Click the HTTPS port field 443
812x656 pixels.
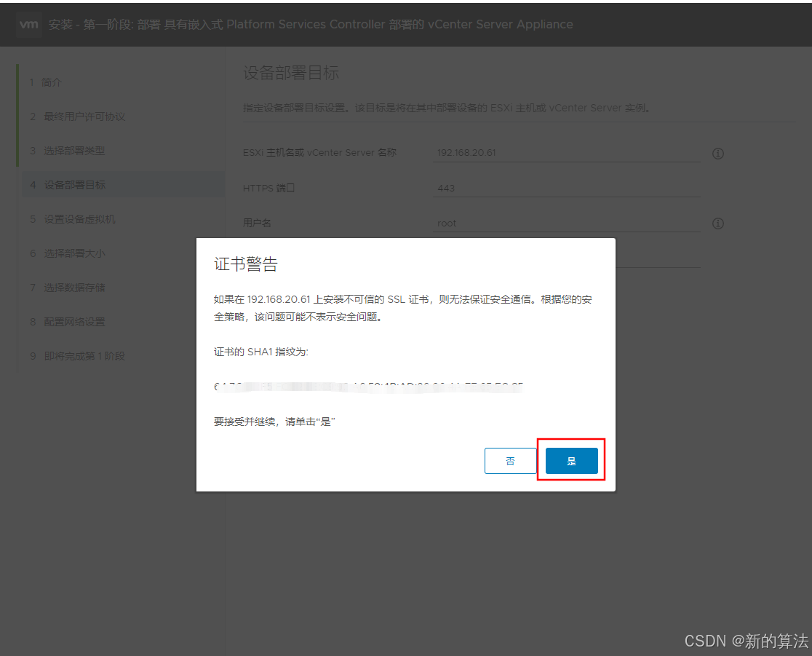567,188
